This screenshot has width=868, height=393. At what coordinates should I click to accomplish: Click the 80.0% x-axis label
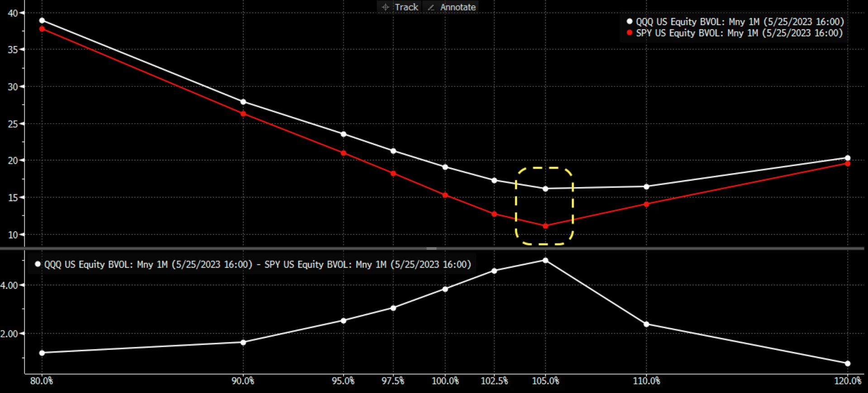tap(42, 381)
